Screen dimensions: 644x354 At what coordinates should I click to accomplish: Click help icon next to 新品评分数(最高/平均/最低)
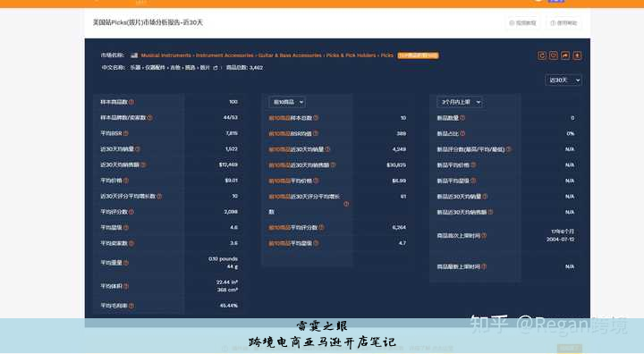(508, 149)
